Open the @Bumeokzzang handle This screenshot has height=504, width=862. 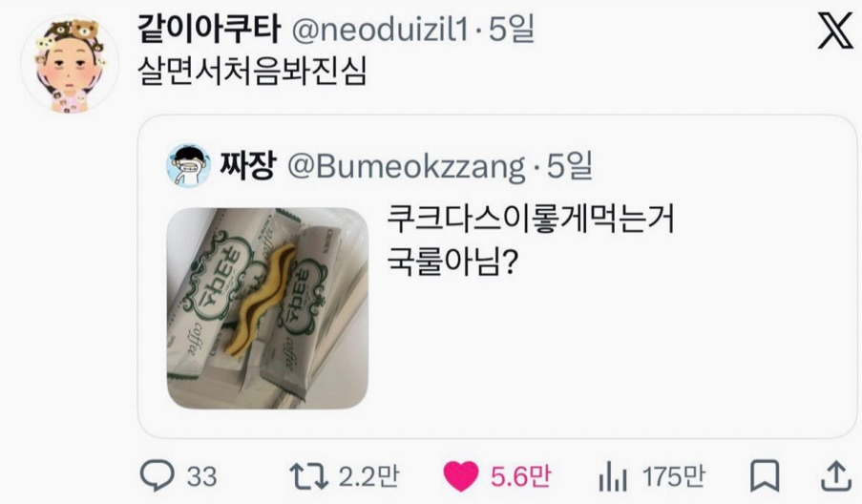click(407, 166)
